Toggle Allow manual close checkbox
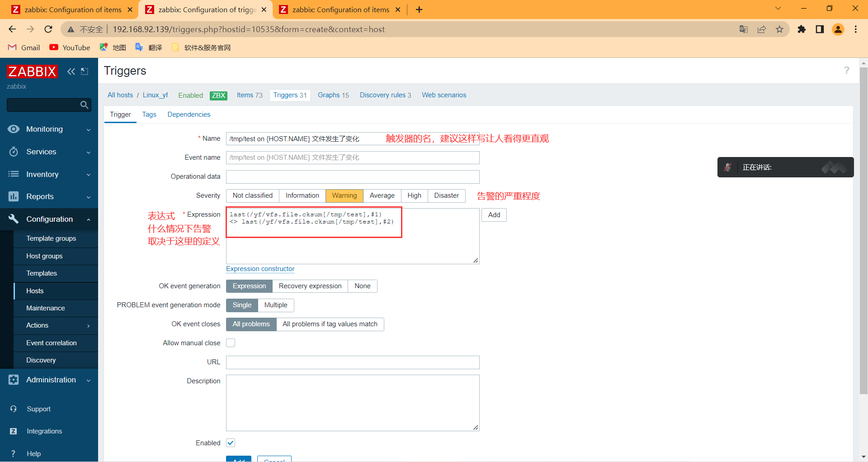 231,343
